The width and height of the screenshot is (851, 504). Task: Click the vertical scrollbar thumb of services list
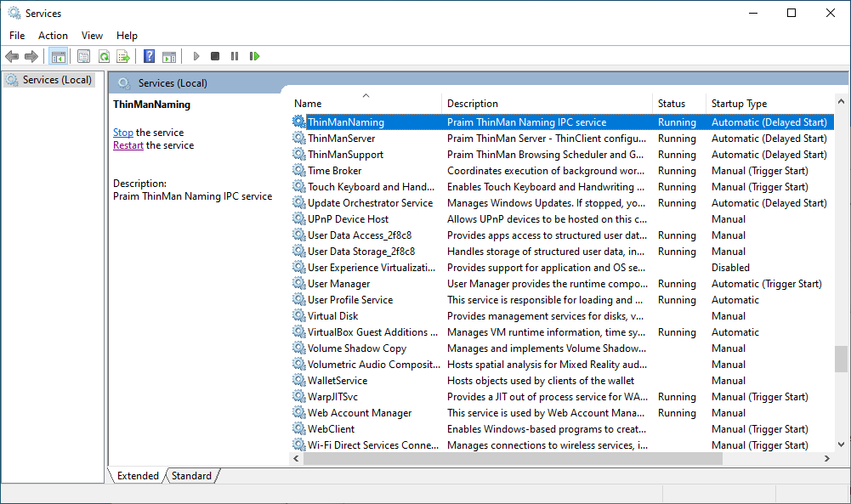[841, 360]
